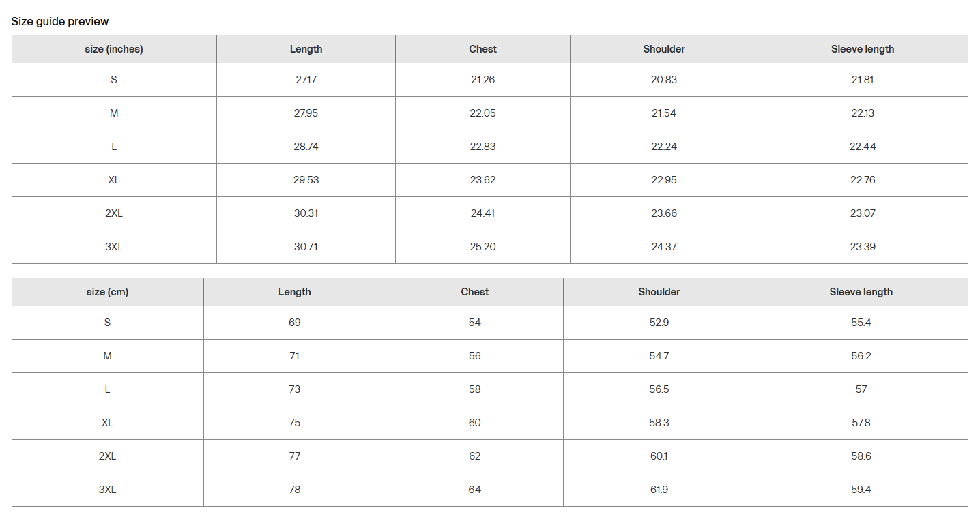Select the 27.95 length value for M

click(x=306, y=113)
